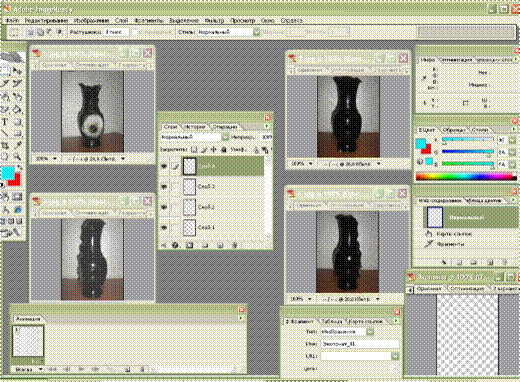This screenshot has width=520, height=382.
Task: Open the Стиль dropdown in options bar
Action: click(x=256, y=32)
